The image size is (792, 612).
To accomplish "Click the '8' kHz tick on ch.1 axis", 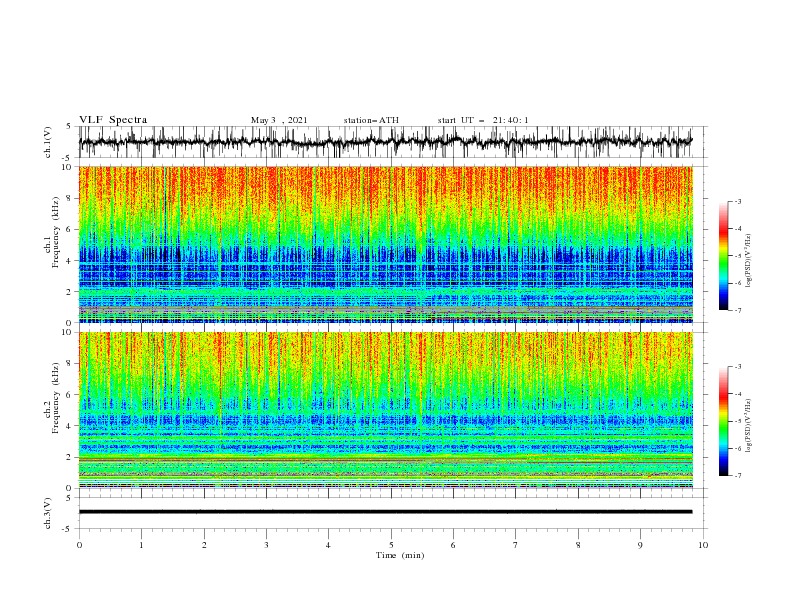I will pyautogui.click(x=69, y=198).
